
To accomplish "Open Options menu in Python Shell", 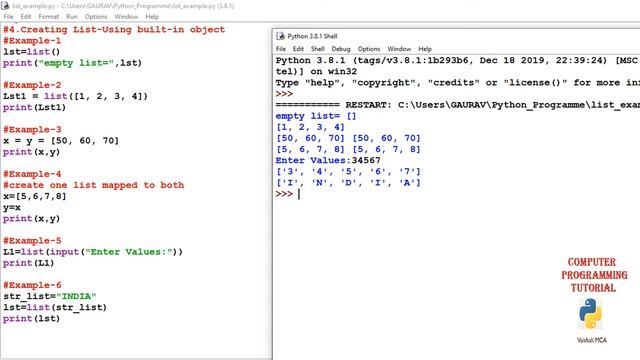I will (x=369, y=49).
